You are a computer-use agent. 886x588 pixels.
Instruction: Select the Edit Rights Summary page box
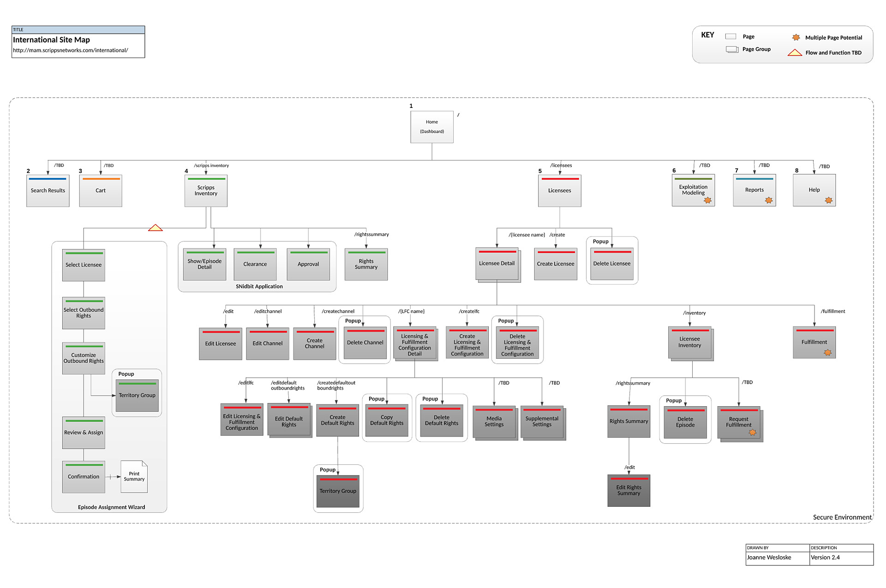tap(629, 490)
